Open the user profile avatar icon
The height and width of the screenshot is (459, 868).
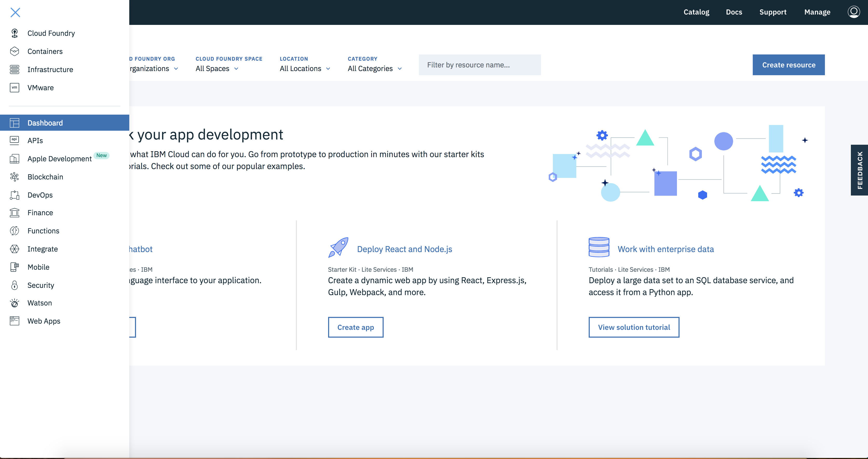coord(854,12)
